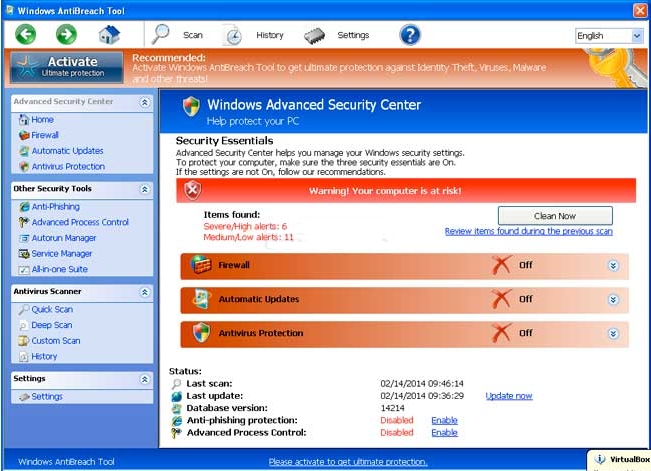Click Please activate to get ultimate protection link
The height and width of the screenshot is (471, 651).
tap(348, 462)
